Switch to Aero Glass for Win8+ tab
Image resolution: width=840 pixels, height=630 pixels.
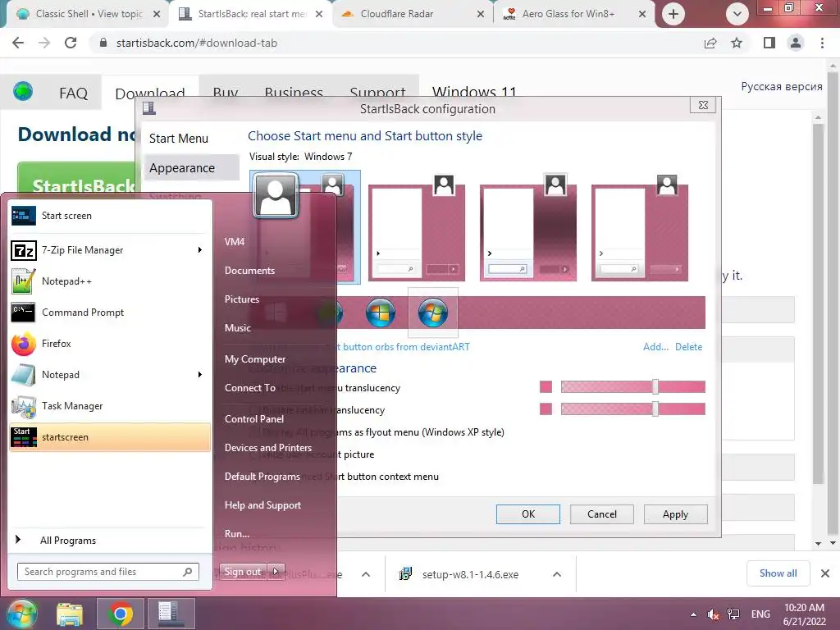573,14
